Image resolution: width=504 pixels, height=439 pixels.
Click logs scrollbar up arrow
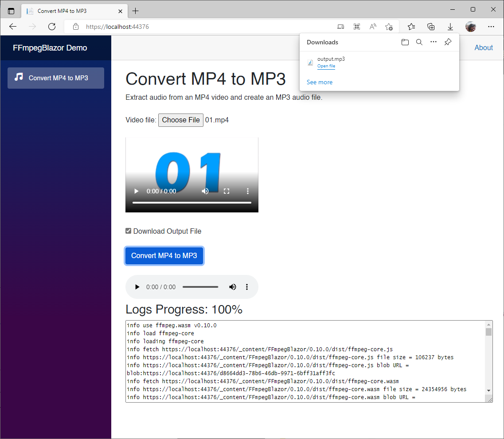point(488,325)
